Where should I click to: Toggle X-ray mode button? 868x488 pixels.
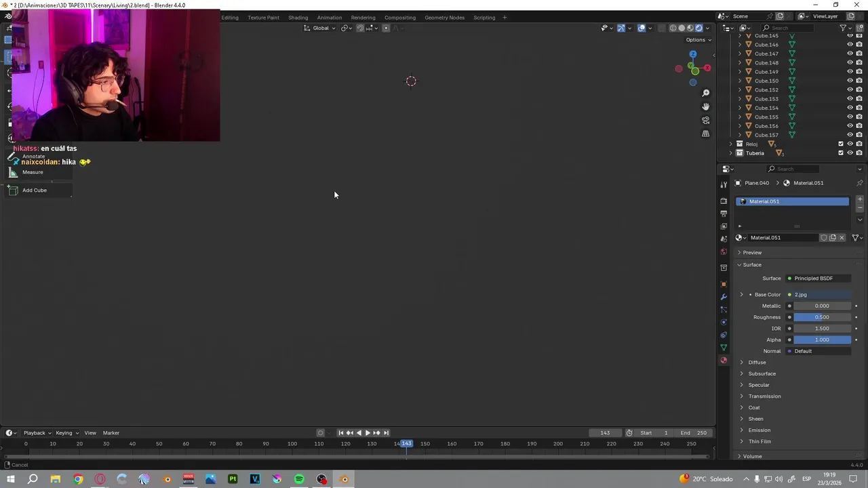point(662,28)
